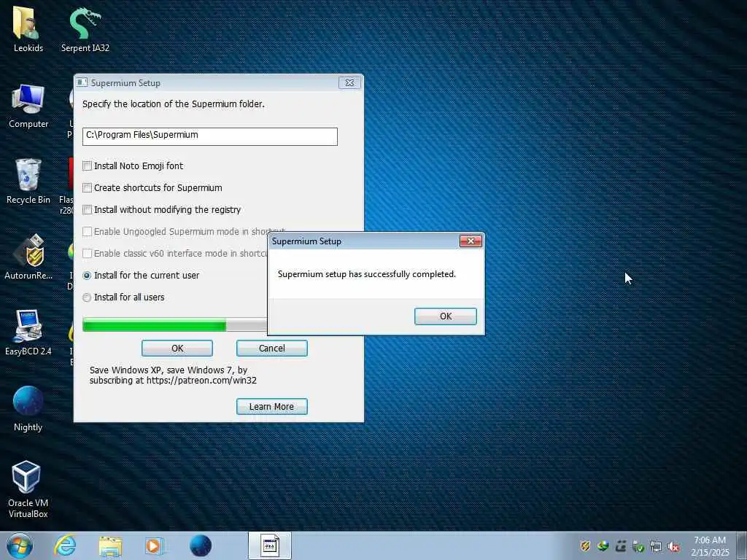The height and width of the screenshot is (560, 747).
Task: Click OK in the completion message dialog
Action: pos(446,316)
